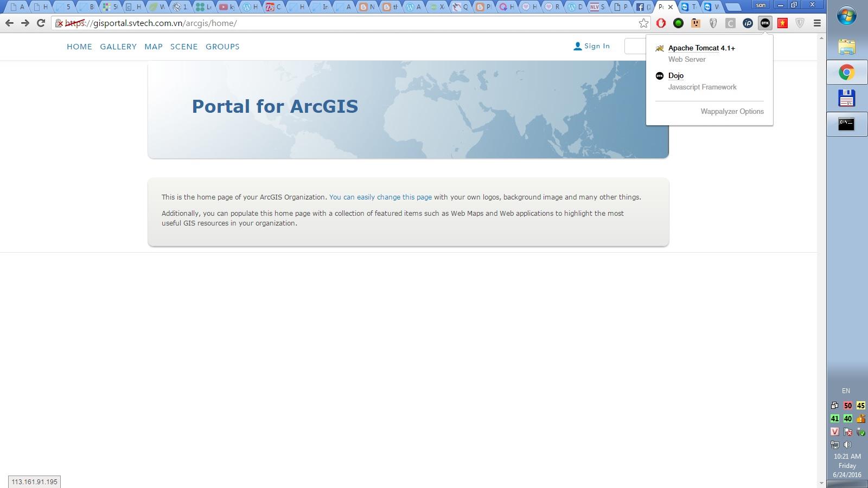Screen dimensions: 868x488
Task: Click the 'son' Chrome profile button
Action: pos(761,5)
